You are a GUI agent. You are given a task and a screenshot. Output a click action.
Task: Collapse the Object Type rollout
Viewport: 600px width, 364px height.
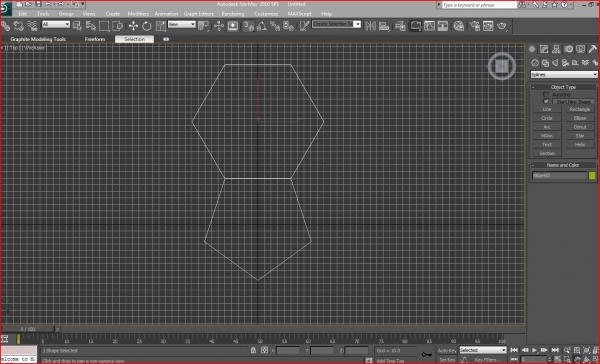tap(563, 87)
